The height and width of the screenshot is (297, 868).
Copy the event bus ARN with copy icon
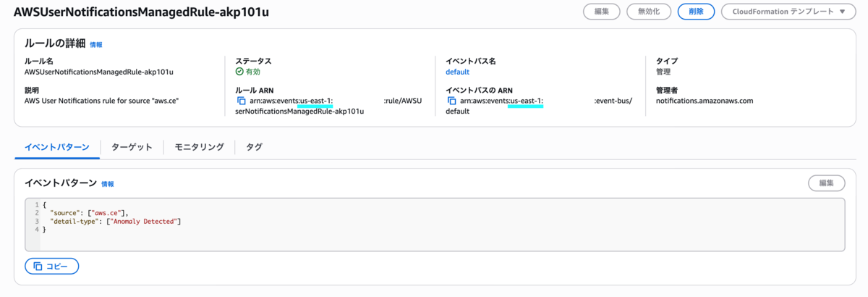click(451, 101)
